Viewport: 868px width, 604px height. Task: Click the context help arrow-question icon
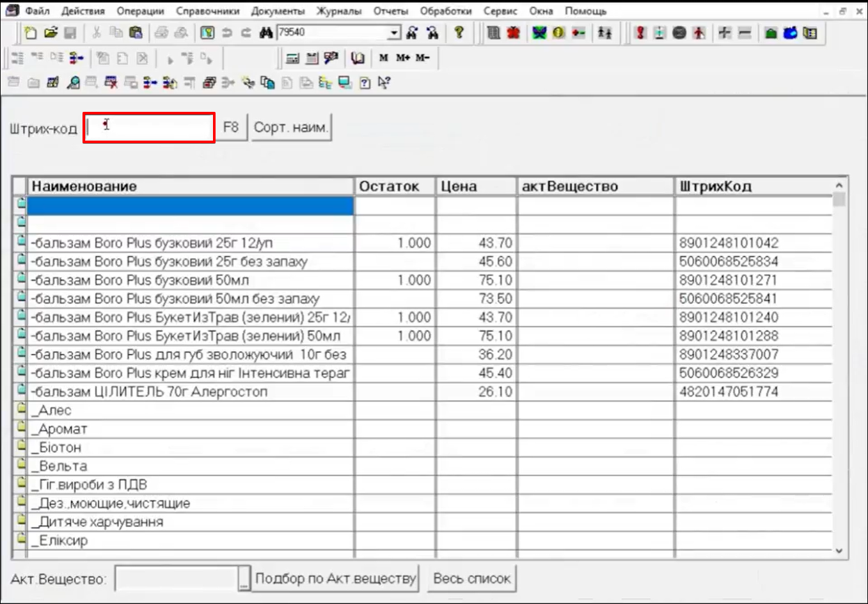coord(384,82)
